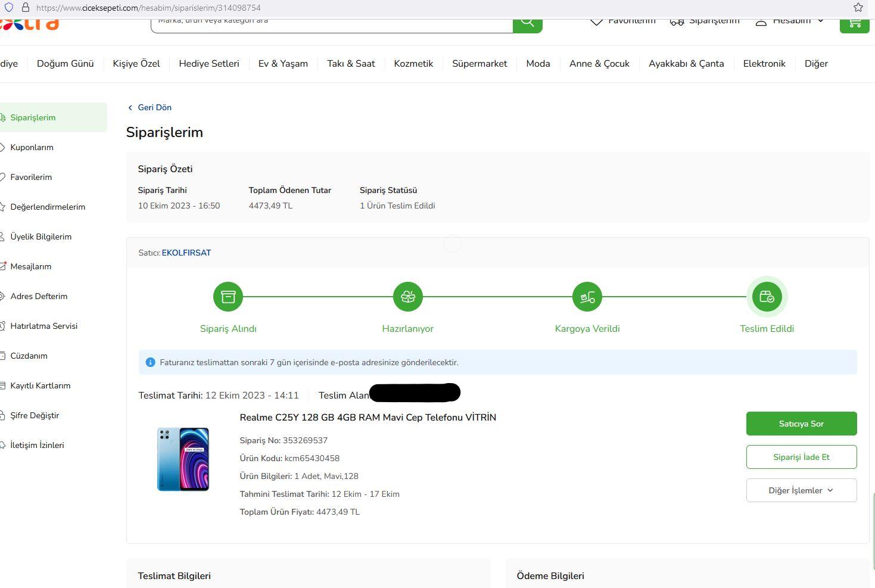The image size is (875, 588).
Task: Click the padlock site security icon
Action: coord(25,8)
